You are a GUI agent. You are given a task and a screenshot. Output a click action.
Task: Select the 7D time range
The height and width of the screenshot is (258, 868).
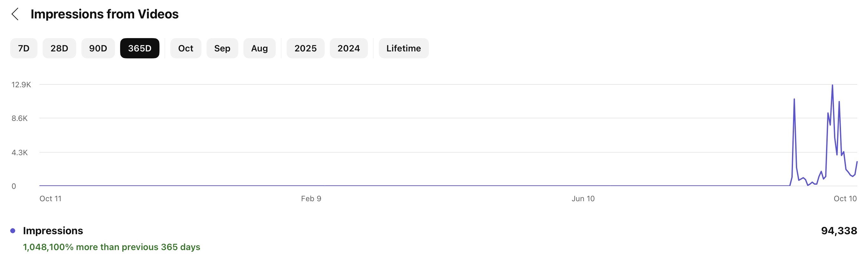[x=24, y=49]
